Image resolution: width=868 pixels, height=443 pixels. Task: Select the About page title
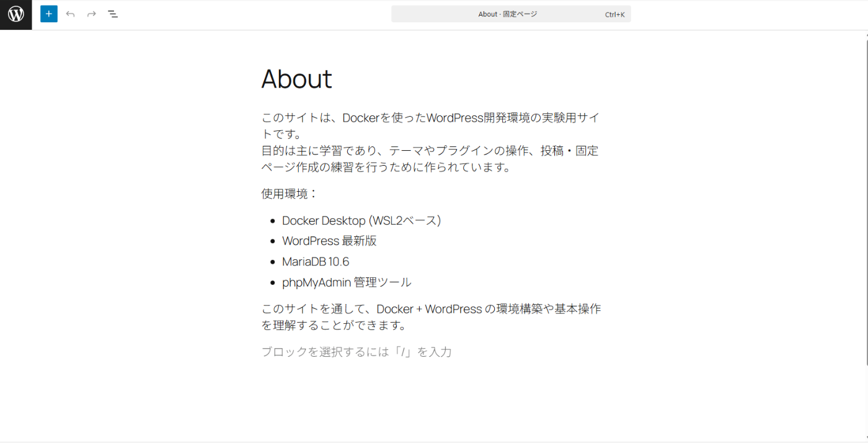coord(297,79)
